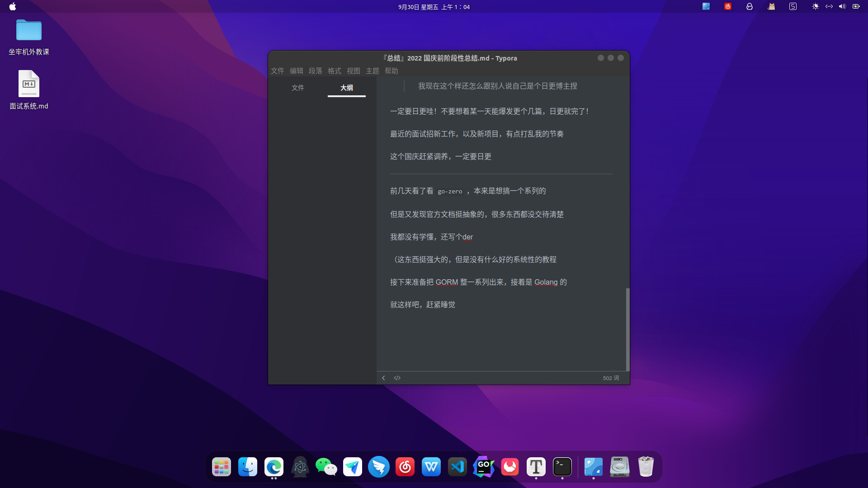Click the editor vertical scrollbar thumb

tap(627, 329)
